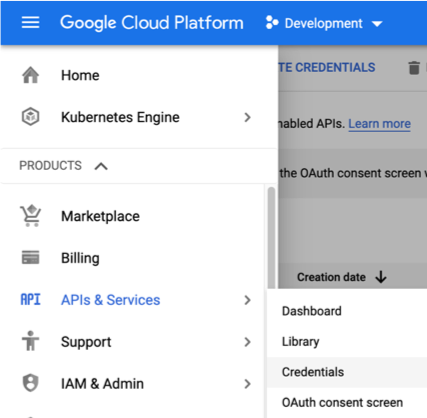Click the Home house icon
The width and height of the screenshot is (427, 418).
[x=31, y=75]
